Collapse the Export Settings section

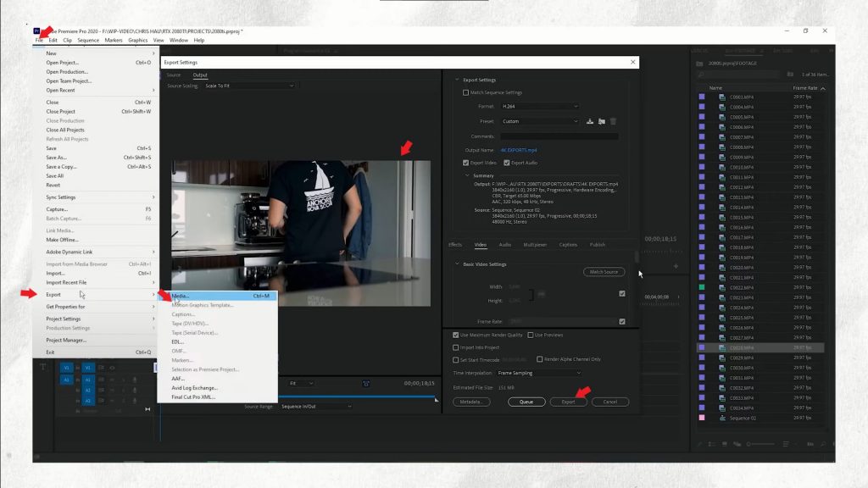tap(457, 80)
